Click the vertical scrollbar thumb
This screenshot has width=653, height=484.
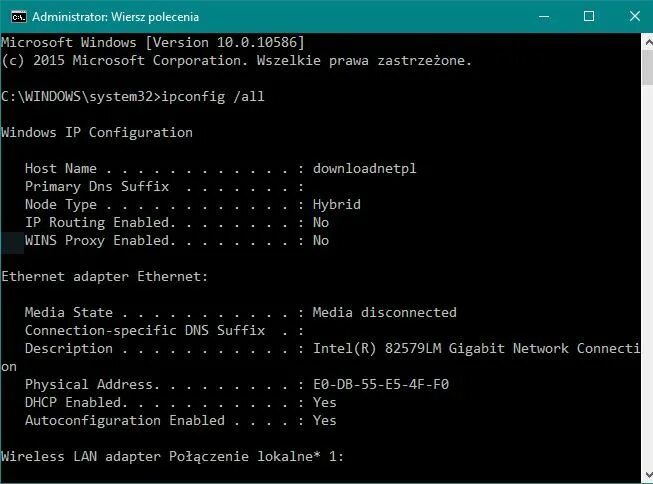[x=648, y=68]
